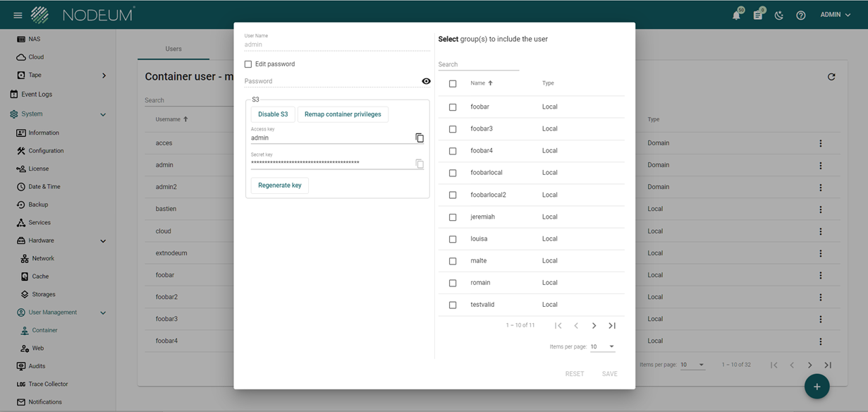The height and width of the screenshot is (412, 868).
Task: Click the refresh icon in users table
Action: 831,77
